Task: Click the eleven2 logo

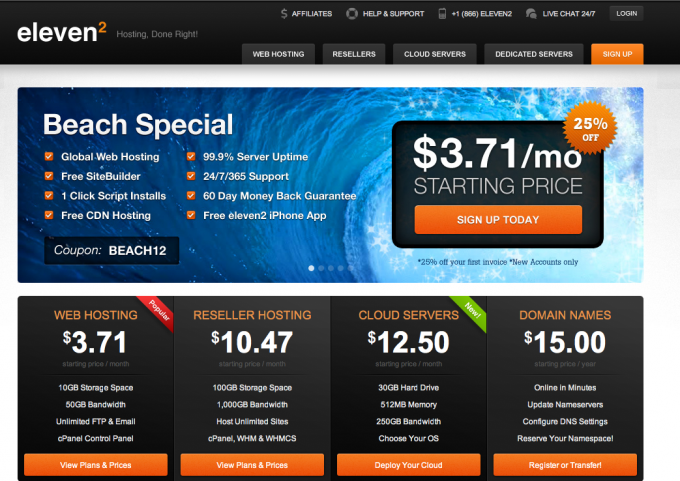Action: coord(62,32)
